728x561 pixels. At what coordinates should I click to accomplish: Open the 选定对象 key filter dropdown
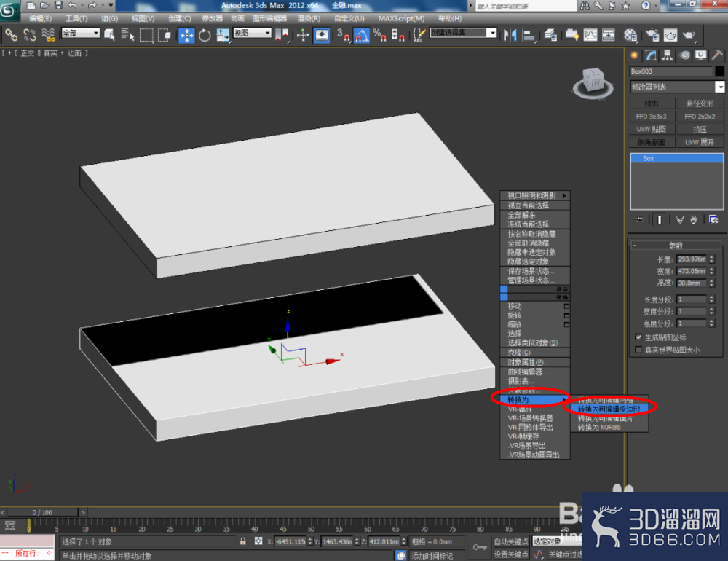point(557,541)
